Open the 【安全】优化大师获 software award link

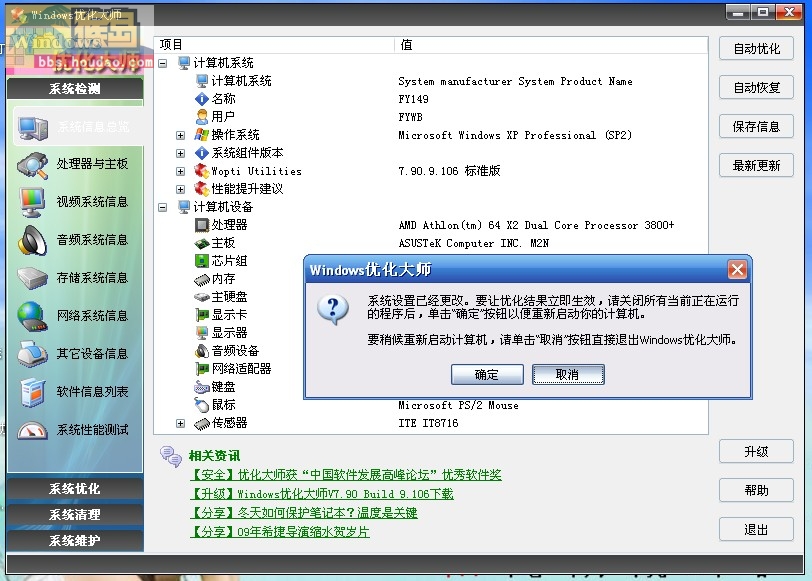point(346,475)
